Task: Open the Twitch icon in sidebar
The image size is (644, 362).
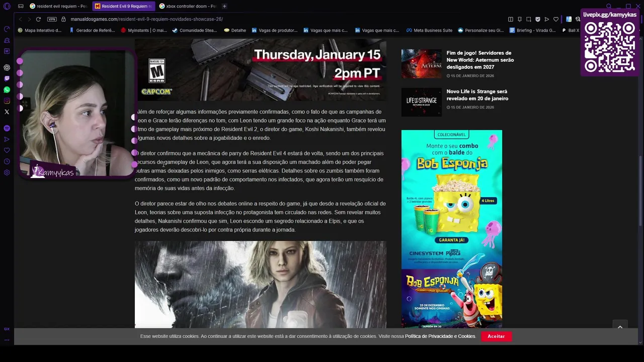Action: click(7, 78)
